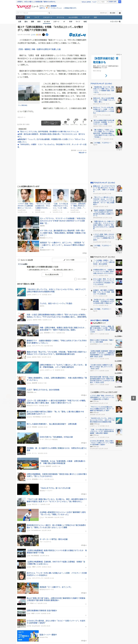Image resolution: width=138 pixels, height=644 pixels.
Task: React with the 新しい視点 icon
Action: (x=83, y=122)
